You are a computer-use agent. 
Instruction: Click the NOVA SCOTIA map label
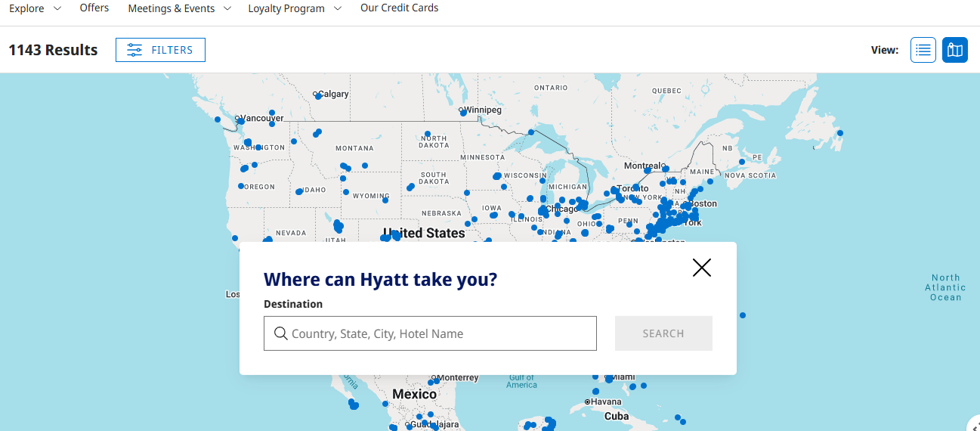tap(751, 175)
